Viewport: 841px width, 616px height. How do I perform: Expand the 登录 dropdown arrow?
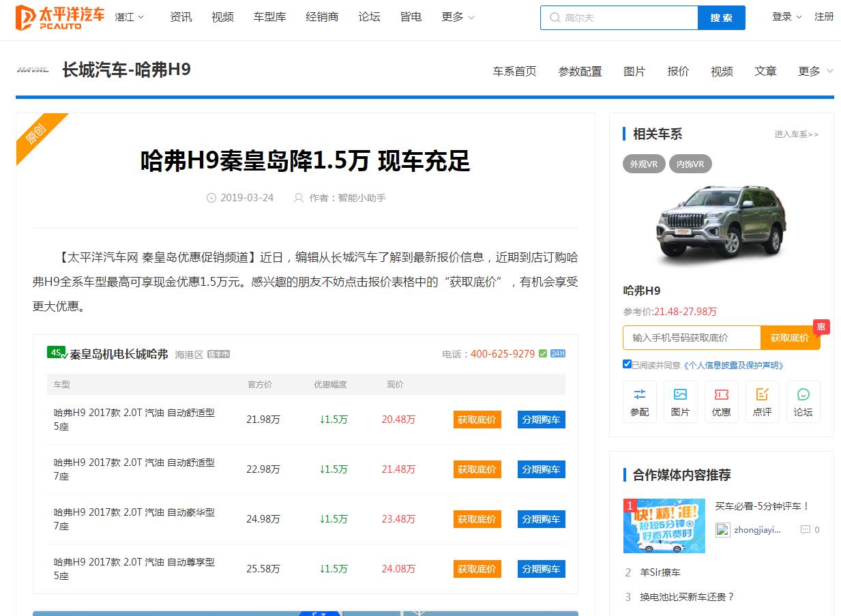pyautogui.click(x=799, y=17)
